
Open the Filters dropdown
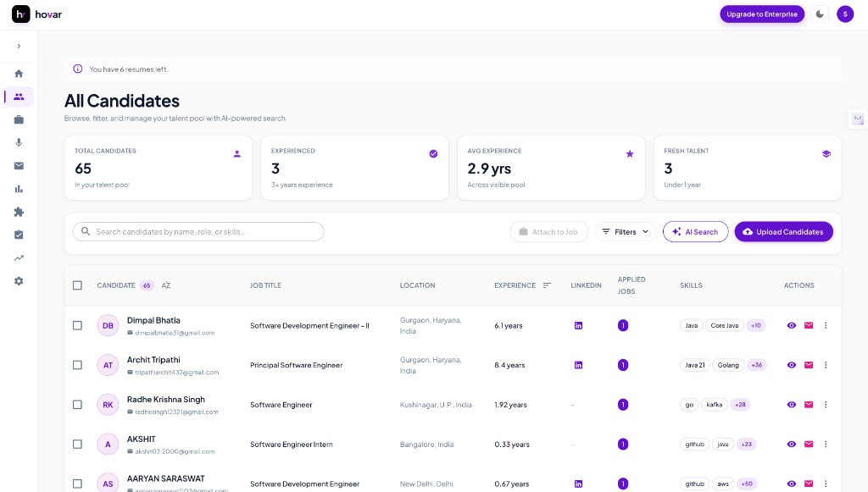pos(625,232)
